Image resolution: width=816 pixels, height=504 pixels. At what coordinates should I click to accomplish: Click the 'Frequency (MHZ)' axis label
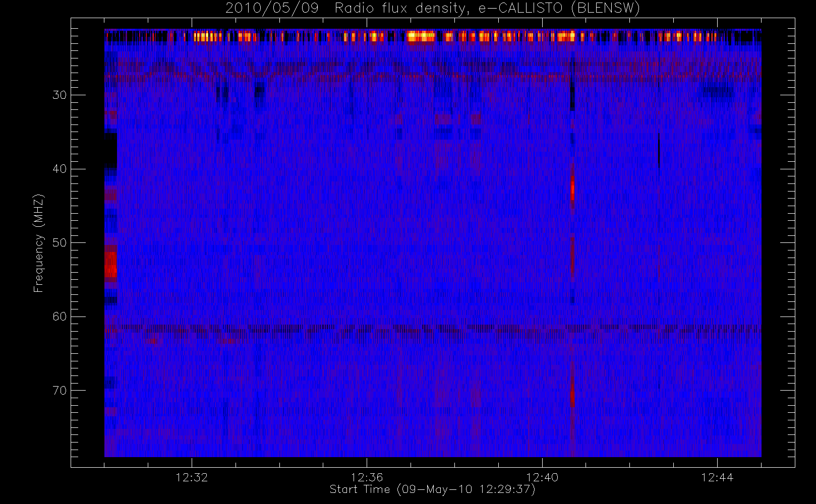(x=39, y=243)
